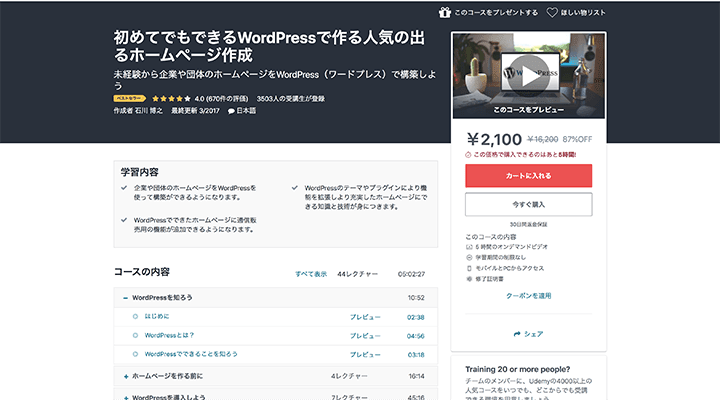Click the Training 20 or more people? heading
The width and height of the screenshot is (720, 400).
tap(518, 369)
